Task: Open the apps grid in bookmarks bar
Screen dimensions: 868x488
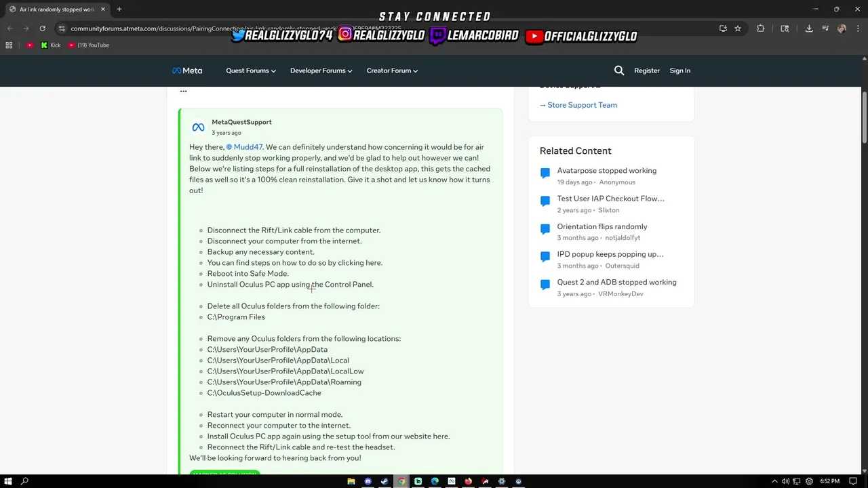Action: 9,45
